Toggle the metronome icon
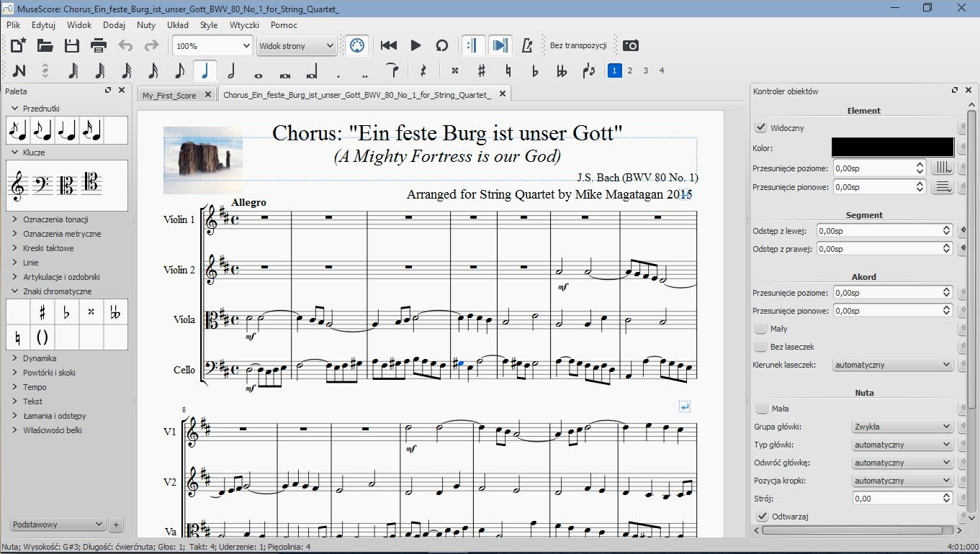Image resolution: width=980 pixels, height=554 pixels. (526, 45)
